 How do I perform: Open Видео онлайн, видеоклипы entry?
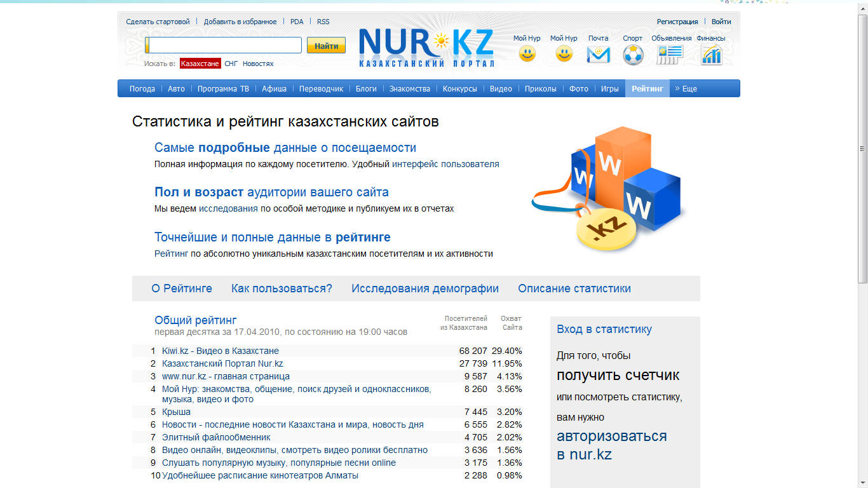(x=295, y=450)
